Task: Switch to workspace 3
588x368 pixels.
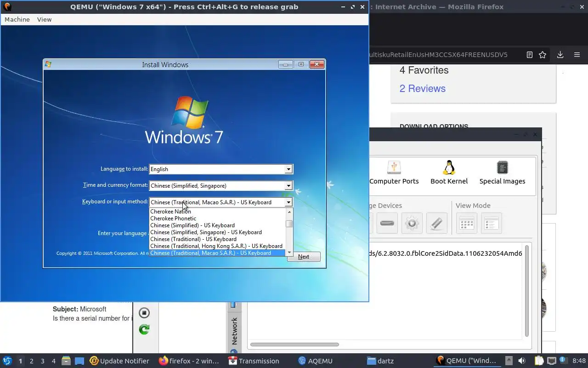Action: click(x=42, y=361)
